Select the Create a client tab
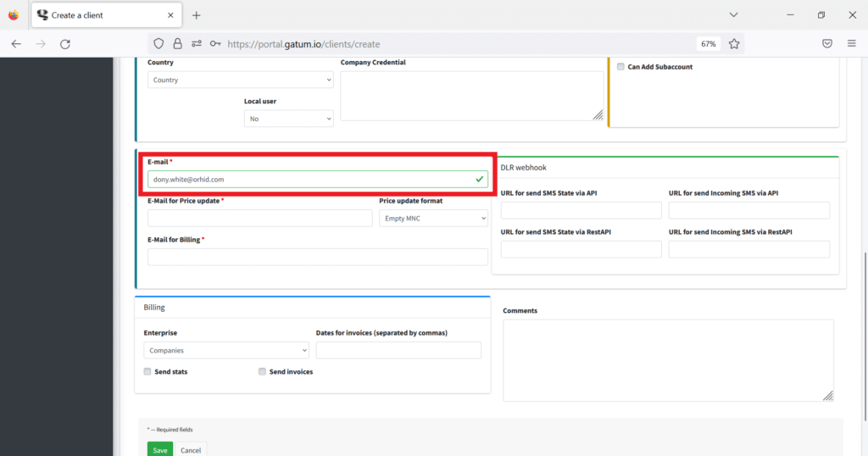The image size is (868, 456). tap(105, 15)
